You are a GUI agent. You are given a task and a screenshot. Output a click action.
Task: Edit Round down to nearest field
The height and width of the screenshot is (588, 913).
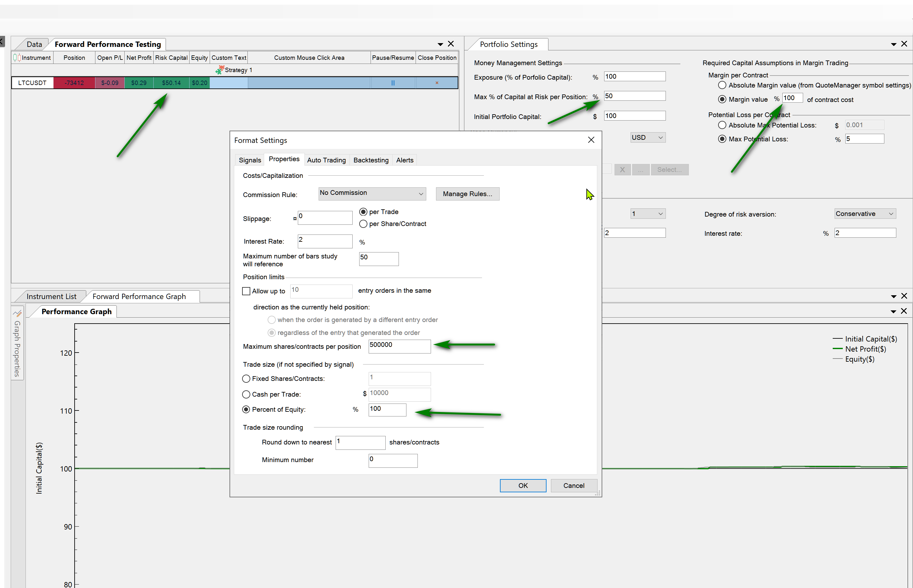click(x=360, y=443)
